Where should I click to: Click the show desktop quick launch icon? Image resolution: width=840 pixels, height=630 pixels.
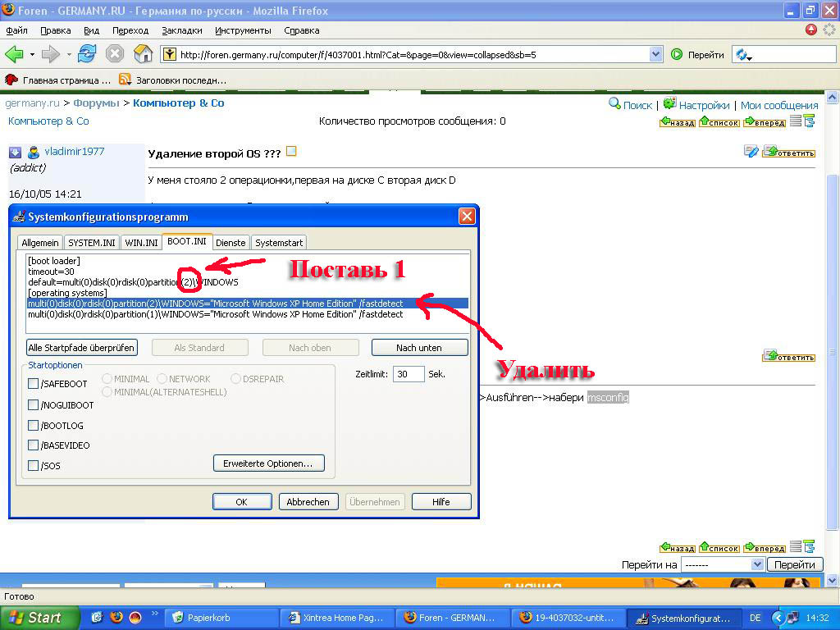click(97, 617)
